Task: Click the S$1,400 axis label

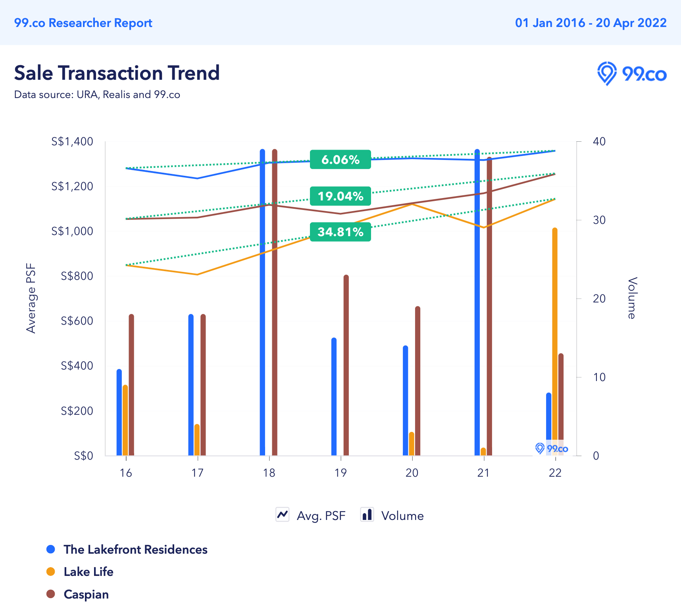Action: pyautogui.click(x=72, y=141)
